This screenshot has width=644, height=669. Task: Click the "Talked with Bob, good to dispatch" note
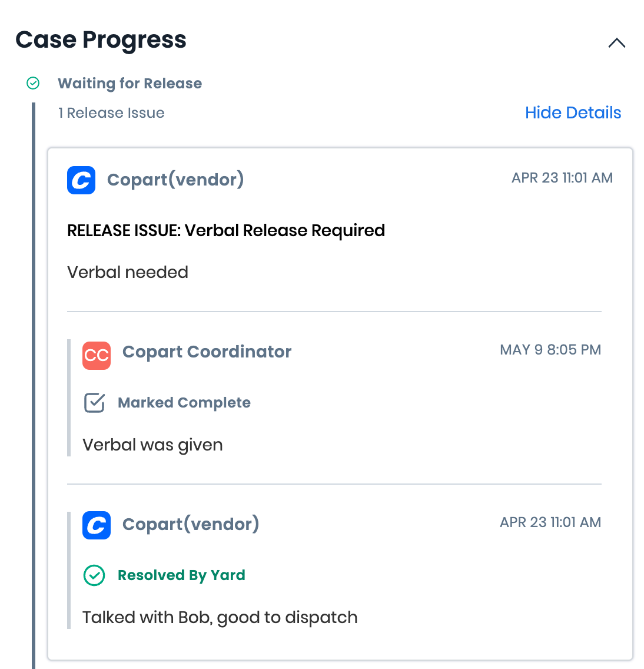coord(220,617)
